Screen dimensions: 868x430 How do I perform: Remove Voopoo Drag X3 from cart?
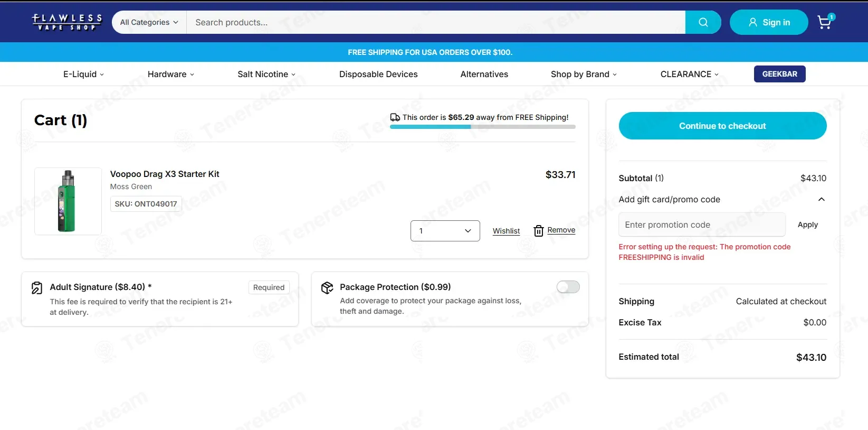[x=561, y=230]
